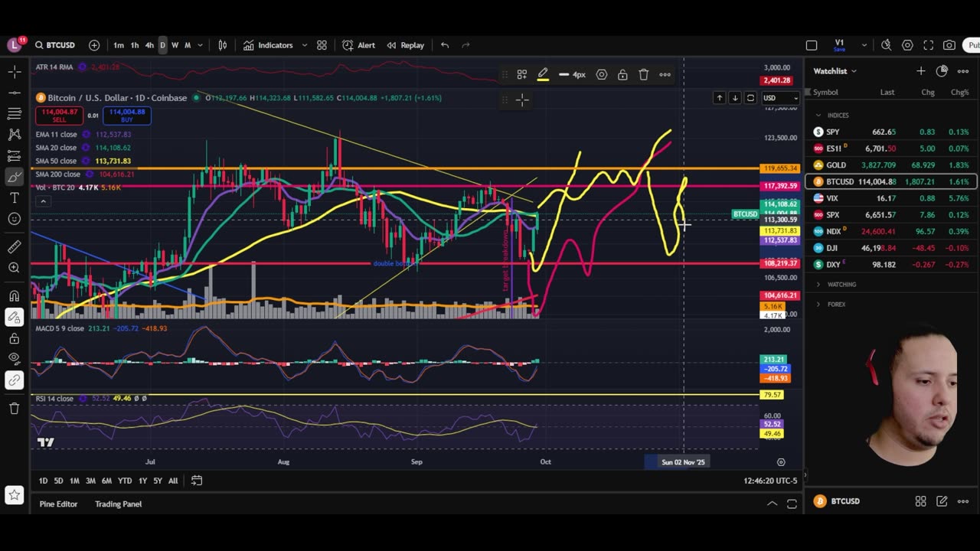
Task: Switch to 1h timeframe
Action: (135, 45)
